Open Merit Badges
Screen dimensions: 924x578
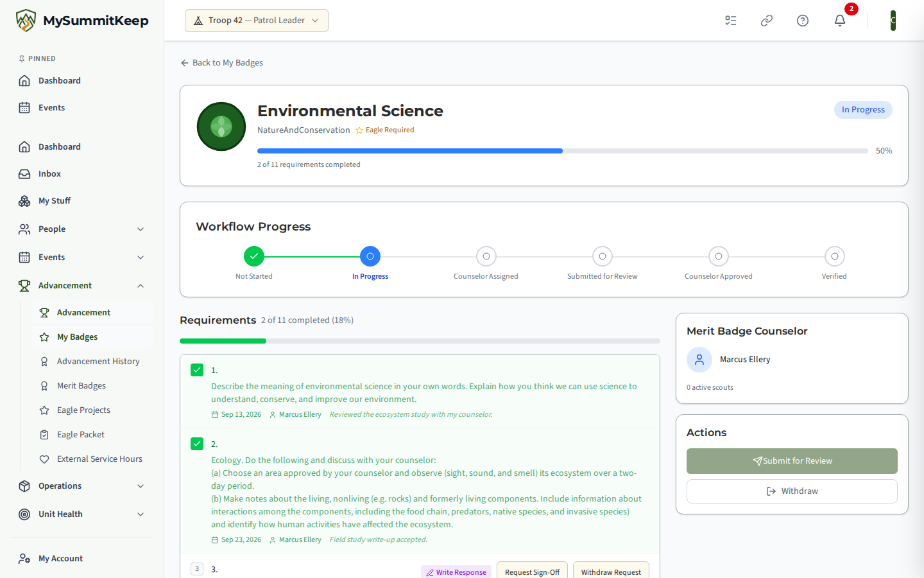(x=92, y=386)
